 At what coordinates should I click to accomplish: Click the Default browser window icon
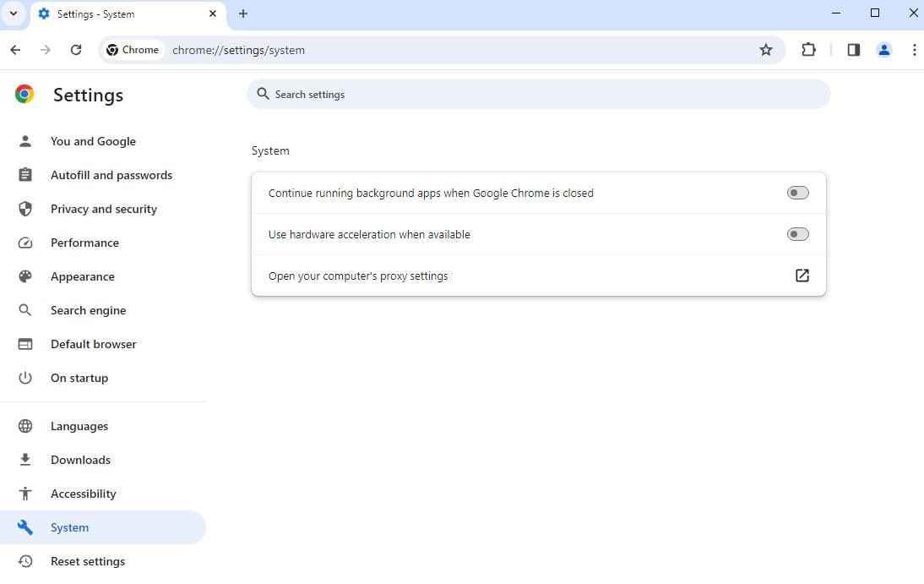pos(25,344)
